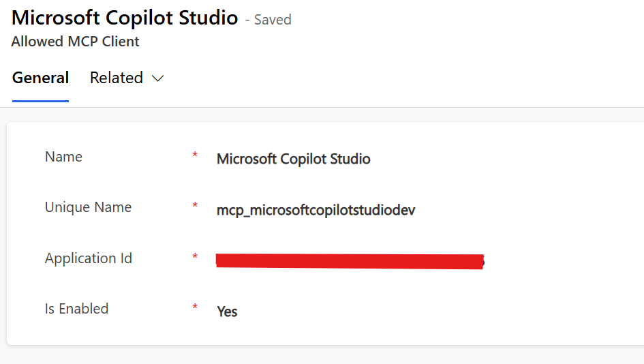The image size is (644, 364).
Task: Open the Related tab
Action: click(x=117, y=78)
